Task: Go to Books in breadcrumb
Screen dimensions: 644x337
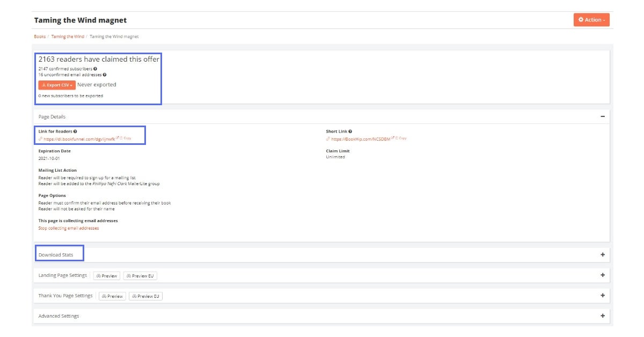Action: (x=40, y=36)
